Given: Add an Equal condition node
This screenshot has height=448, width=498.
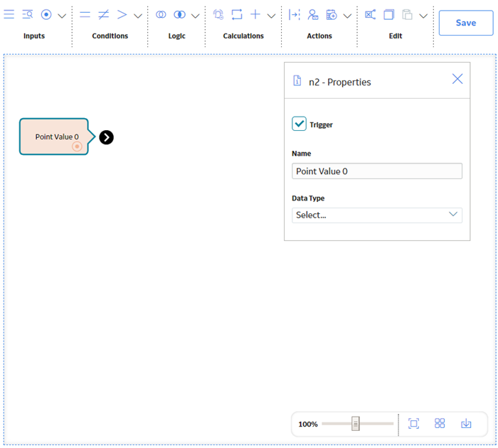Looking at the screenshot, I should 85,15.
